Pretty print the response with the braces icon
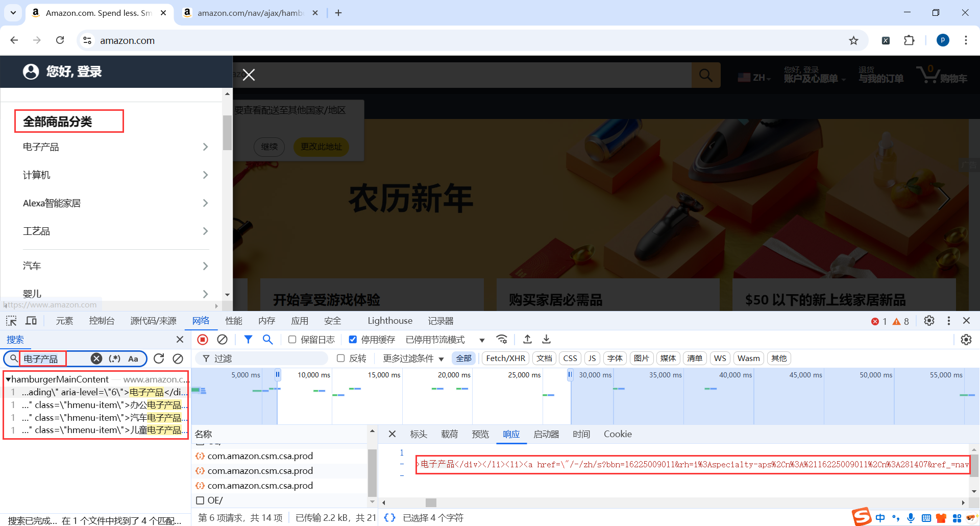The height and width of the screenshot is (526, 980). (389, 518)
